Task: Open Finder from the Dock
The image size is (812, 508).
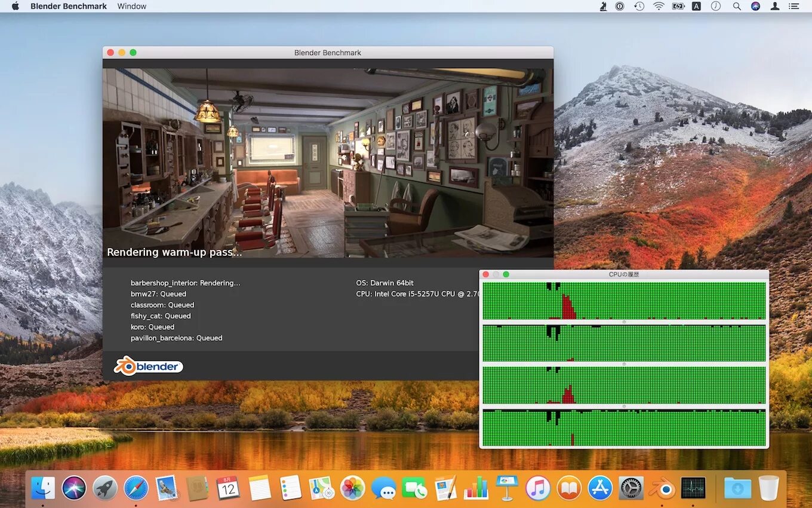Action: 43,488
